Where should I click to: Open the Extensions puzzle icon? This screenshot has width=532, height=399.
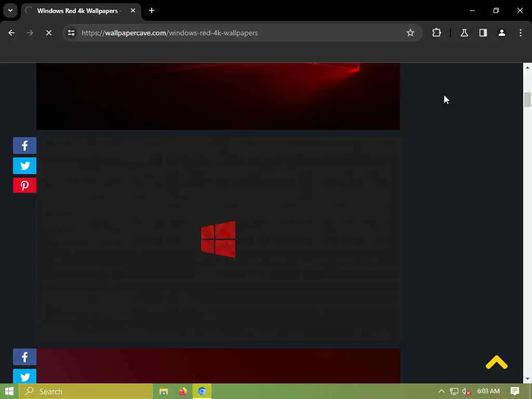[436, 33]
